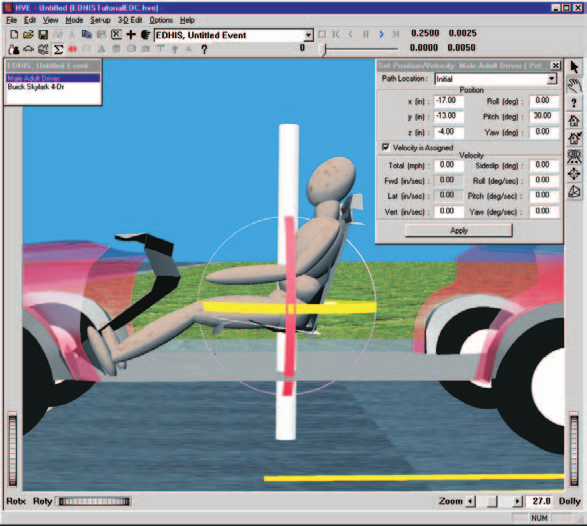Click the boxed X toolbar icon
The height and width of the screenshot is (526, 587).
tap(116, 34)
